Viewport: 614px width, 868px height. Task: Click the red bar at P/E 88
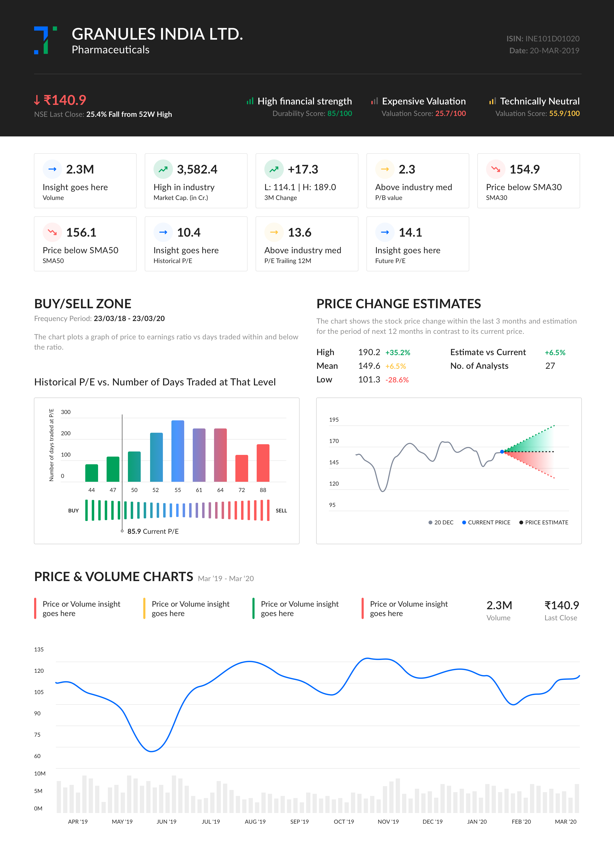pos(263,463)
